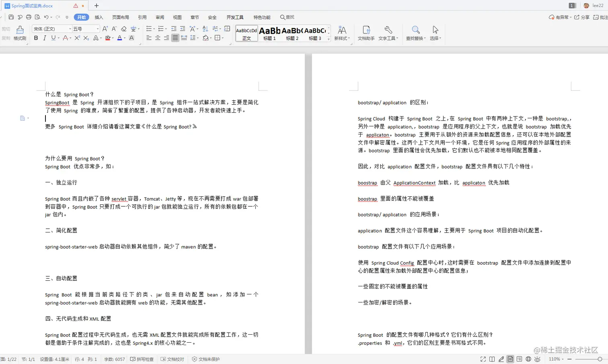Screen dimensions: 608x364
Task: Toggle justify alignment button
Action: 175,38
